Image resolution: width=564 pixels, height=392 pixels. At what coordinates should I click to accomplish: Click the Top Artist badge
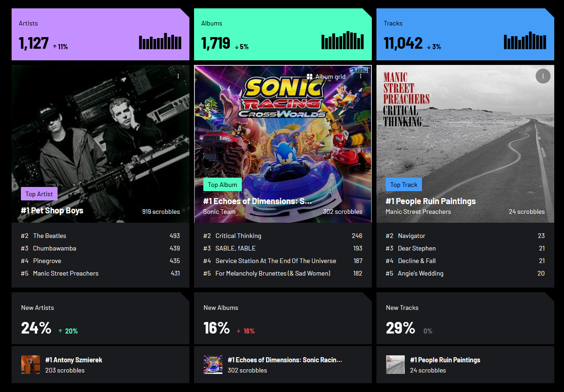[39, 193]
